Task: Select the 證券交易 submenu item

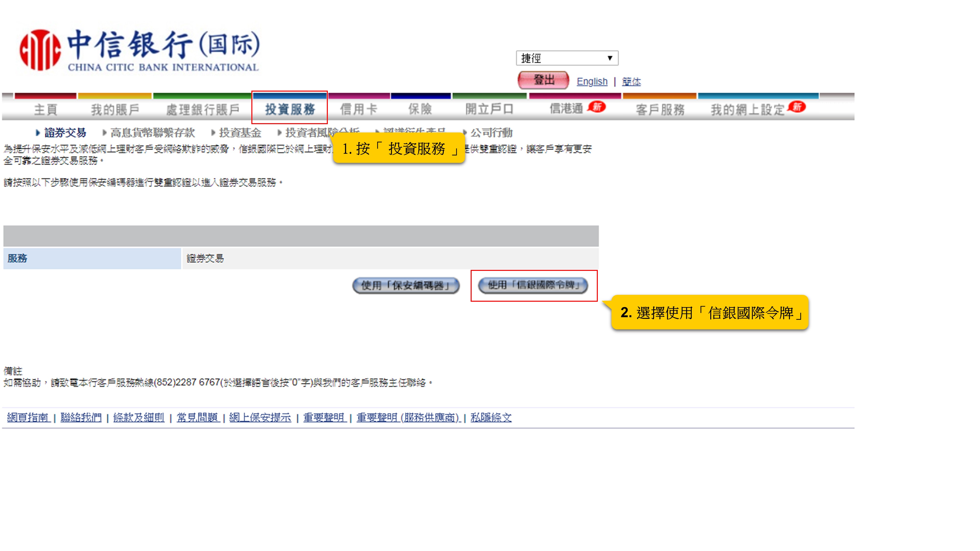Action: tap(65, 133)
